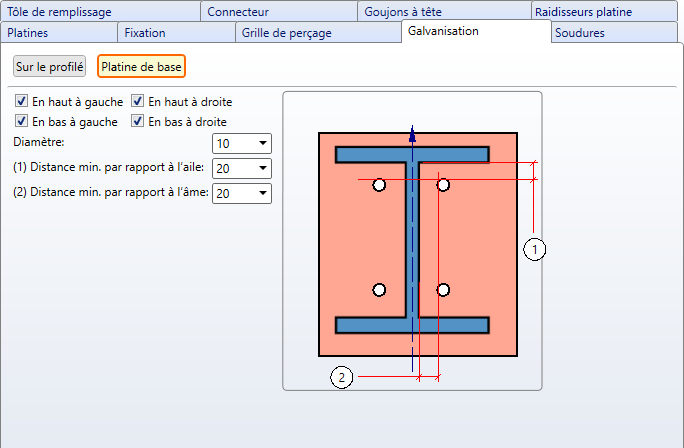Click the top-left galvanisation hole in diagram
This screenshot has width=684, height=448.
coord(379,185)
